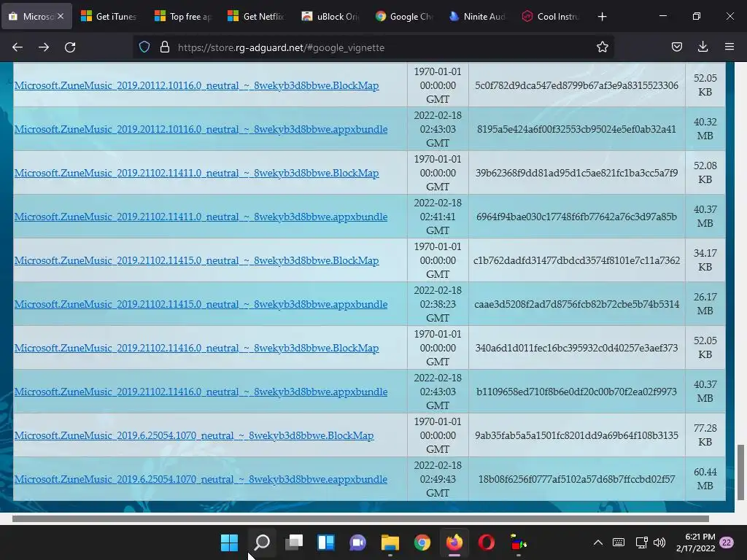Switch to the Get Netflix tab
Viewport: 747px width, 560px height.
(x=256, y=17)
